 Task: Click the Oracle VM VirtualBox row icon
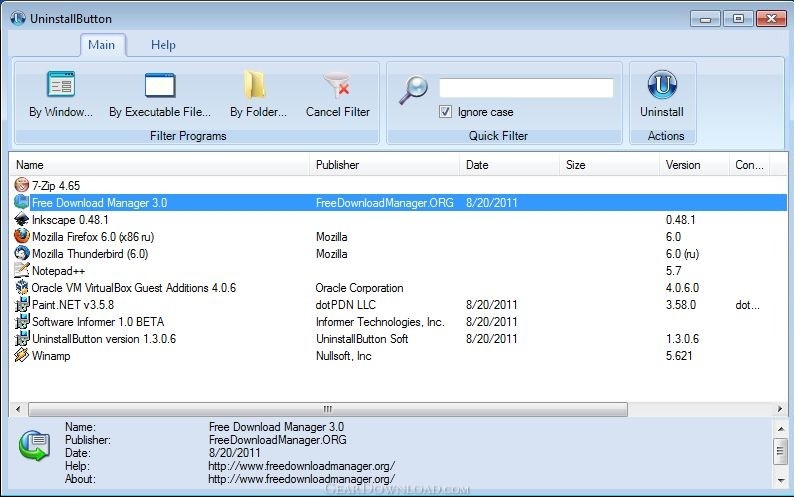pos(22,287)
